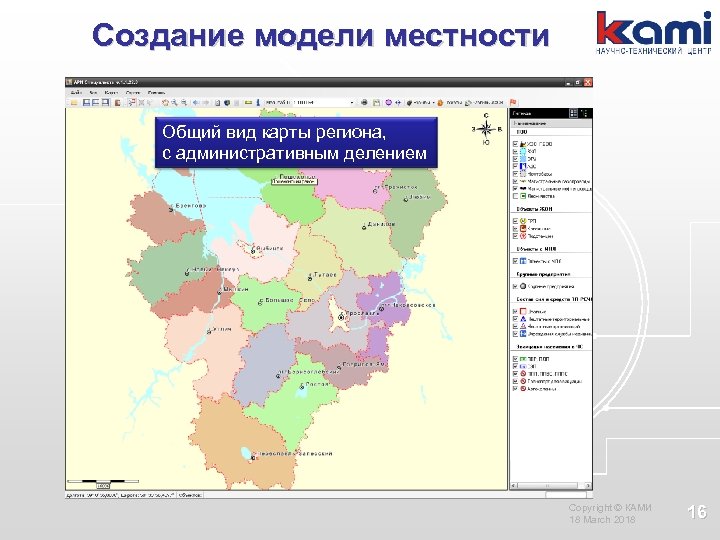Click the brown book toolbar icon
The height and width of the screenshot is (540, 720).
118,102
